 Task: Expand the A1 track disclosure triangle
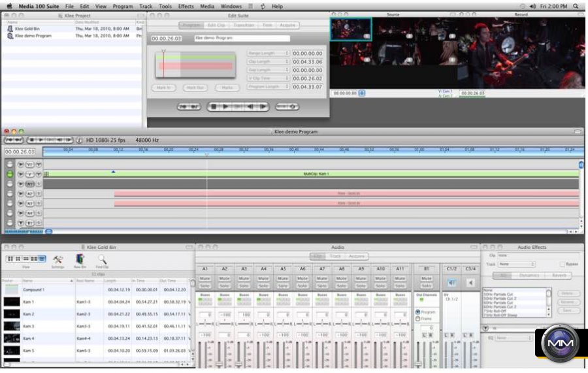(x=21, y=184)
